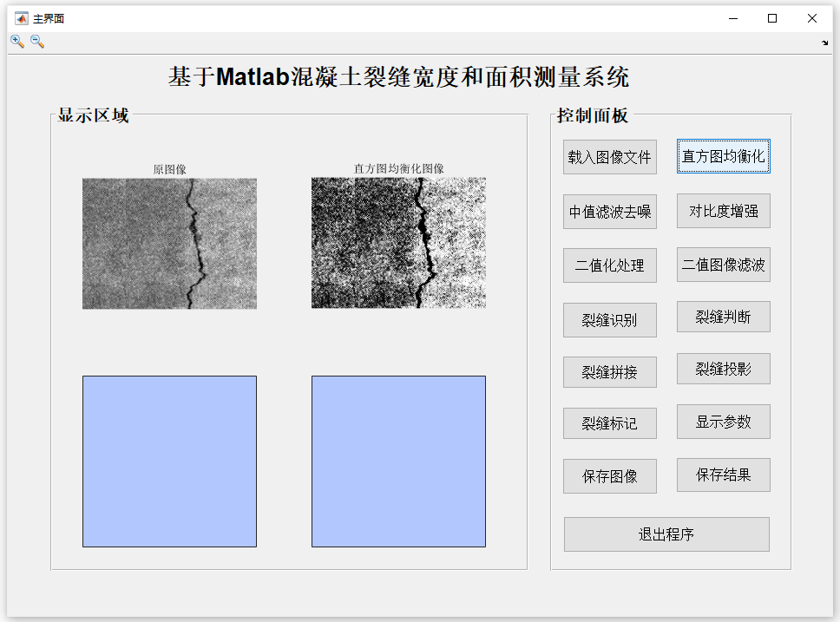Apply 直方图均衡化 to the image
Viewport: 840px width, 622px height.
pyautogui.click(x=723, y=156)
